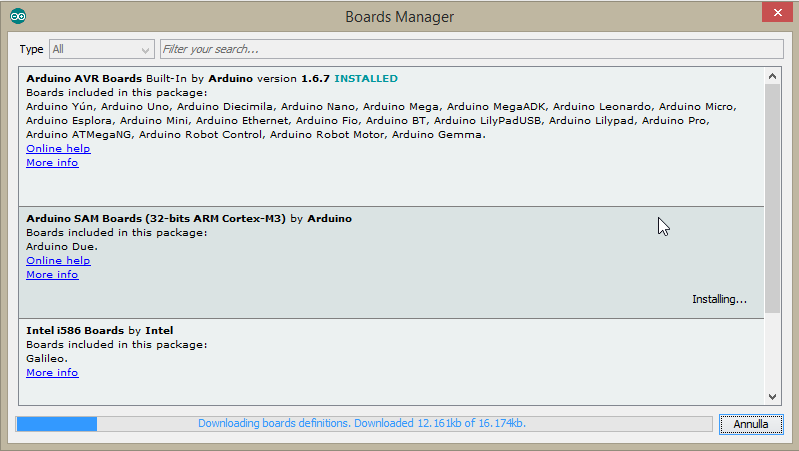Click the Arduino logo icon in title bar
The width and height of the screenshot is (799, 451).
coord(18,16)
